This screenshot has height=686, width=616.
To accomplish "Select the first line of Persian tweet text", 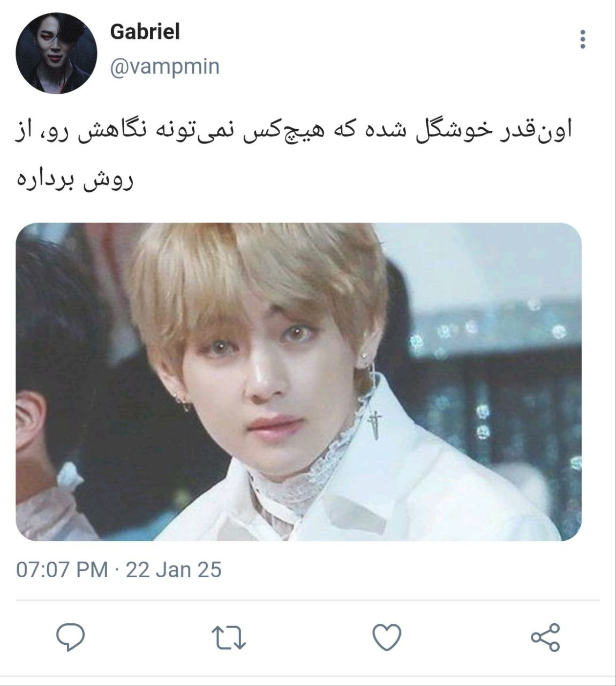I will point(294,132).
